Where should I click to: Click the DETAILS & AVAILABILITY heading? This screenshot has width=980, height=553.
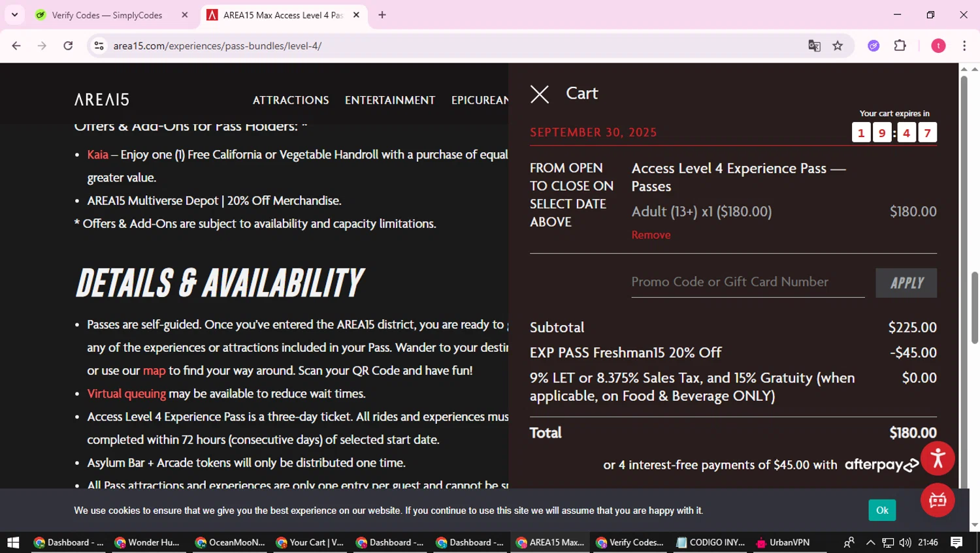click(x=220, y=283)
